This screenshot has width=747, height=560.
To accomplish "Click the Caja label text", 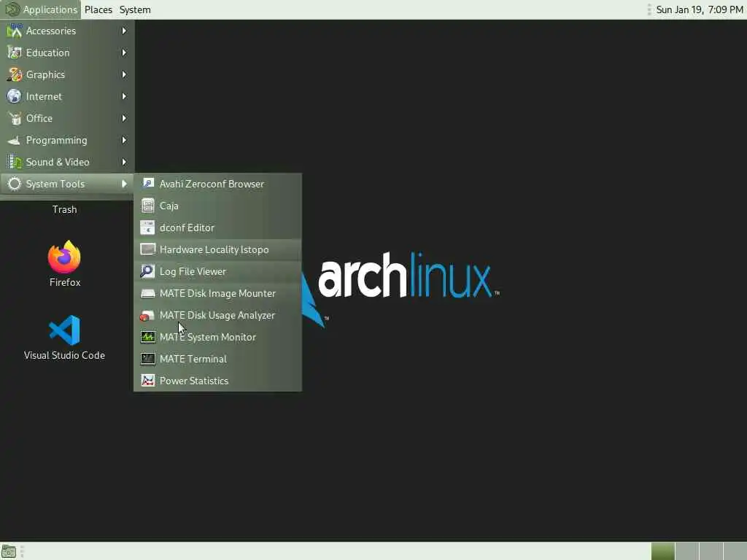I will point(169,206).
